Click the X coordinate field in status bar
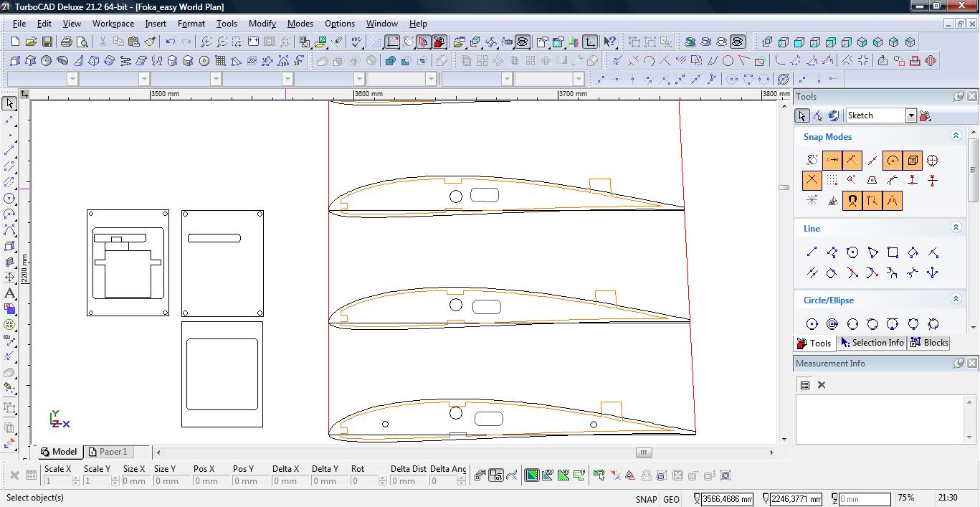 (727, 499)
